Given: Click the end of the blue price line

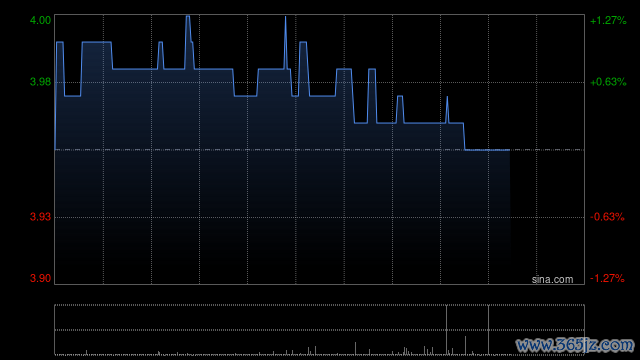Looking at the screenshot, I should [x=509, y=150].
